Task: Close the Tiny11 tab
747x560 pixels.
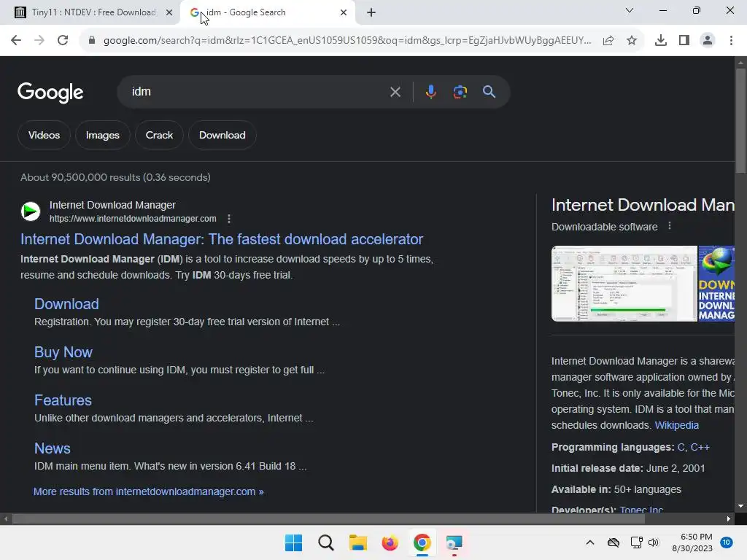Action: (x=169, y=12)
